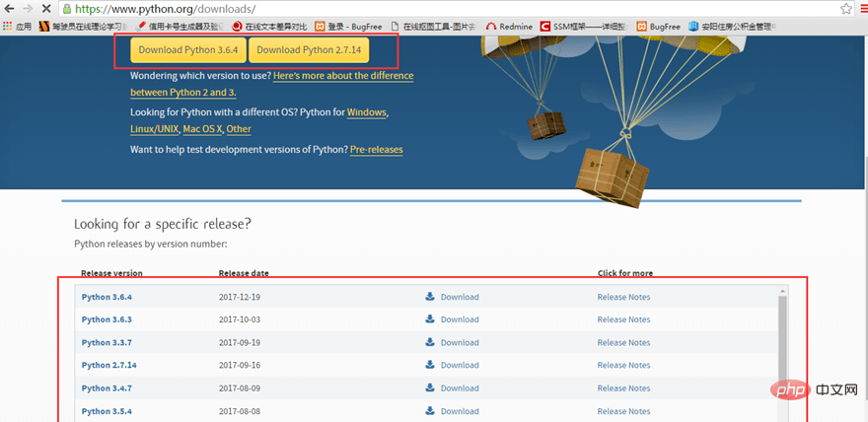
Task: Open the bookmark labeled only BugFree
Action: 659,26
